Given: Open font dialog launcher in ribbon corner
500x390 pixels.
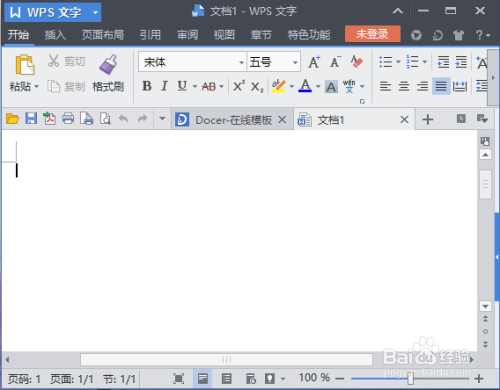Looking at the screenshot, I should [362, 101].
